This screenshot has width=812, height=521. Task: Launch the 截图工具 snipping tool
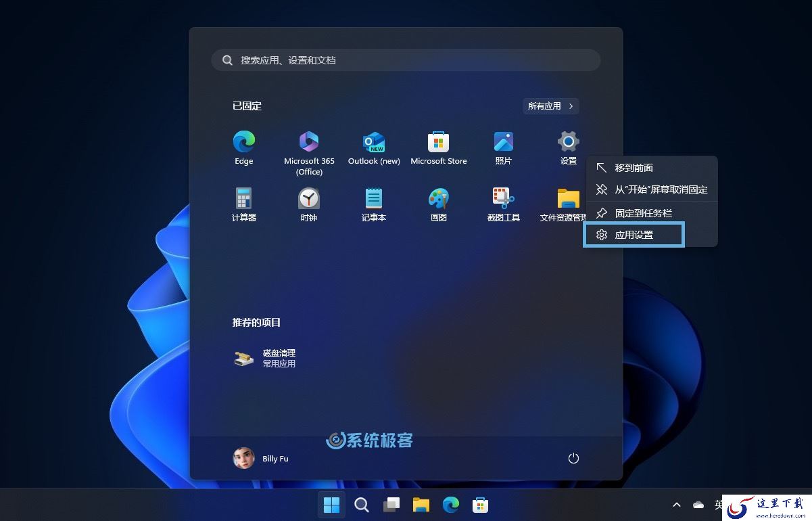click(x=504, y=204)
